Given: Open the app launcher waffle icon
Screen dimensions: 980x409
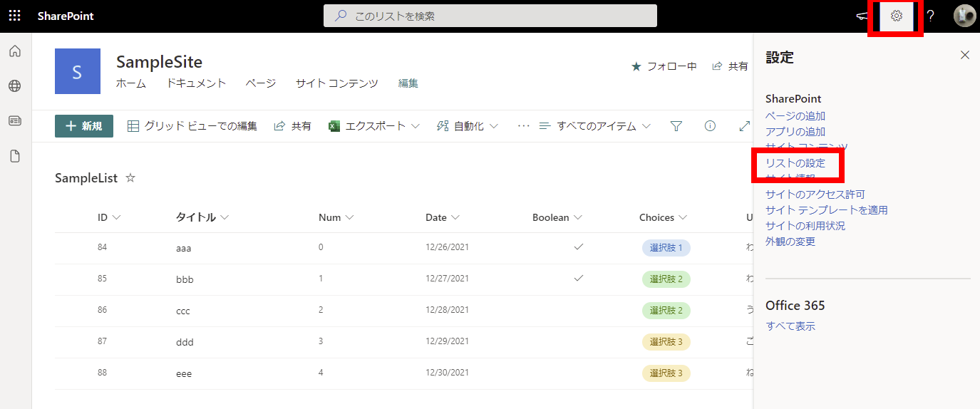Looking at the screenshot, I should pyautogui.click(x=14, y=16).
